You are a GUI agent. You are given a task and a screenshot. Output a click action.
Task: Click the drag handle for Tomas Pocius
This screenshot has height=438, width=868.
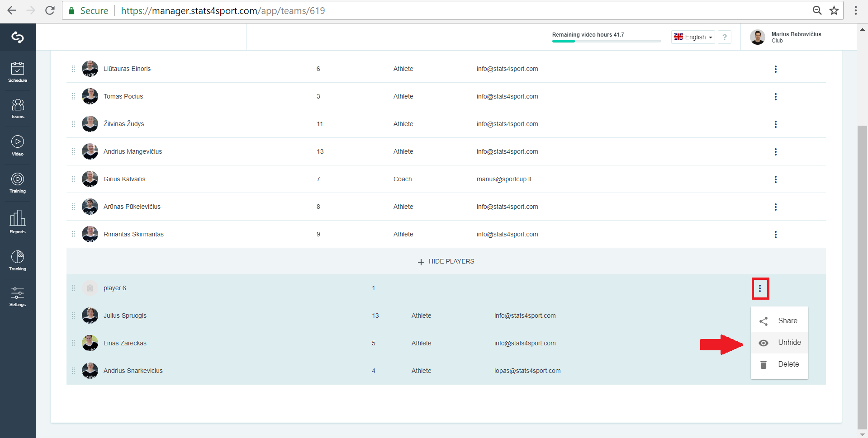[73, 96]
